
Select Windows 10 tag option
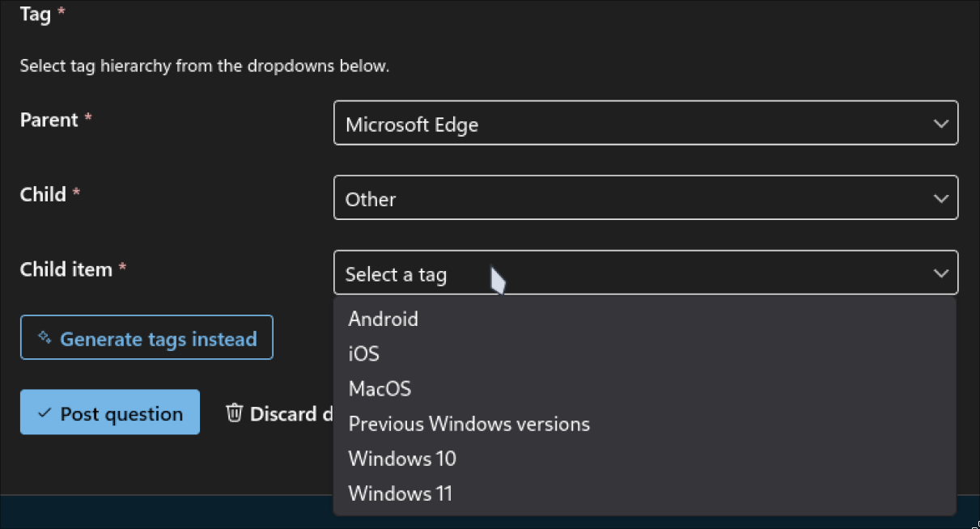[x=644, y=459]
